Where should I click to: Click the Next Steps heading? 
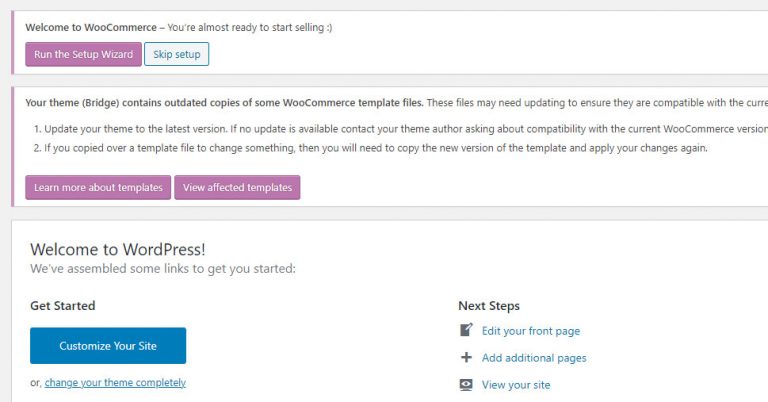pyautogui.click(x=489, y=306)
